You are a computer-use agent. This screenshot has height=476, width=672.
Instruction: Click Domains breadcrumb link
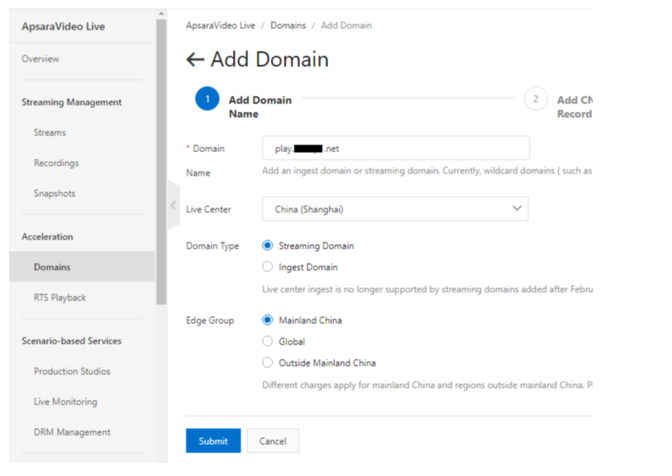[x=288, y=25]
